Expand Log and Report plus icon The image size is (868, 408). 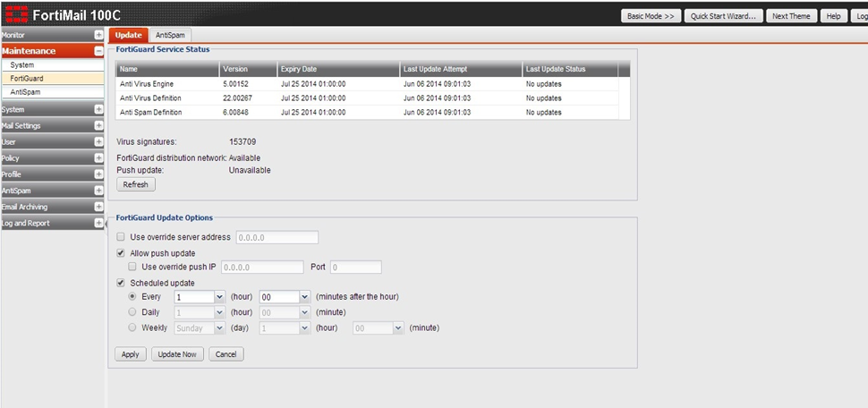[98, 224]
